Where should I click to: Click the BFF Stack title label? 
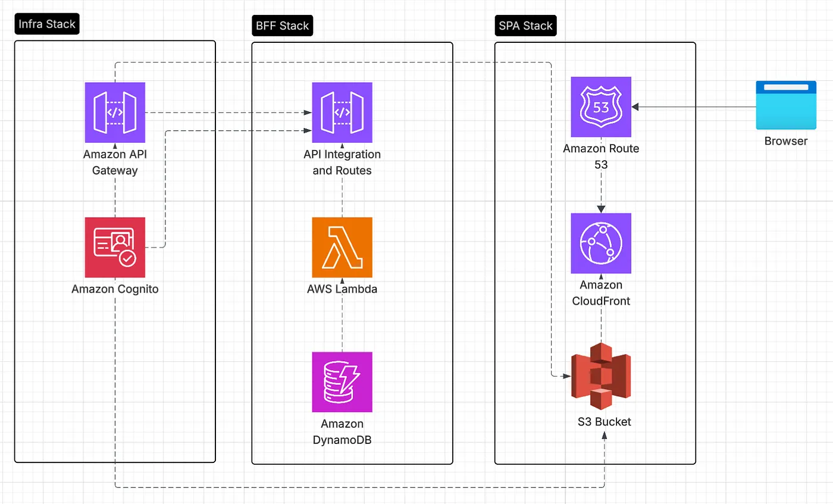click(x=282, y=26)
